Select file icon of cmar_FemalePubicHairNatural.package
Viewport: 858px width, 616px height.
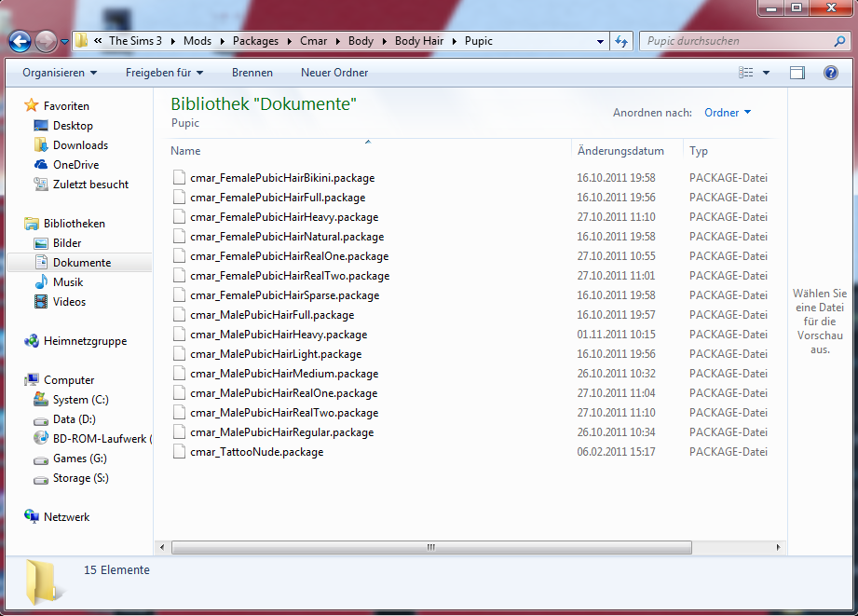click(179, 237)
